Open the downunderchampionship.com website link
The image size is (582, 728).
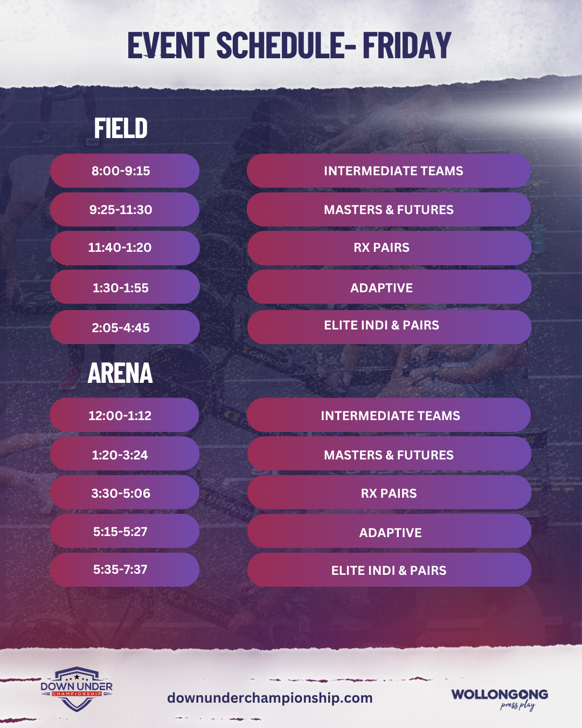pos(269,698)
